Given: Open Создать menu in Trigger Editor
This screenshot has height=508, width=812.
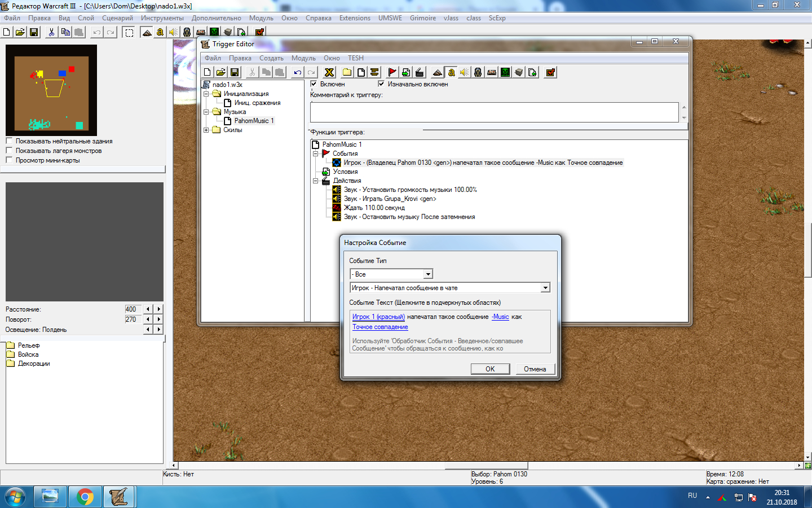Looking at the screenshot, I should [271, 58].
